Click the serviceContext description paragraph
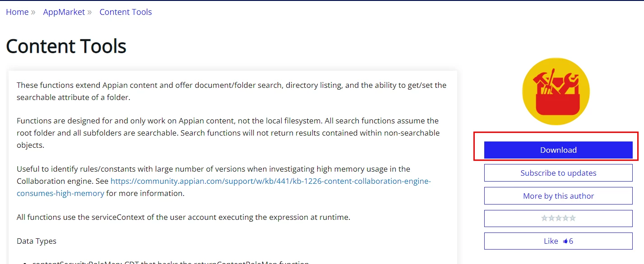This screenshot has height=264, width=644. [x=183, y=217]
